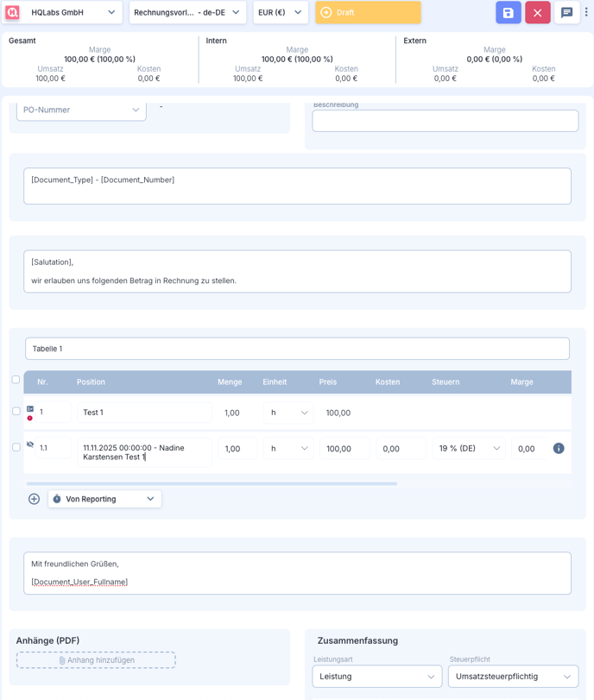
Task: Toggle the select-all checkbox in table header
Action: point(16,380)
